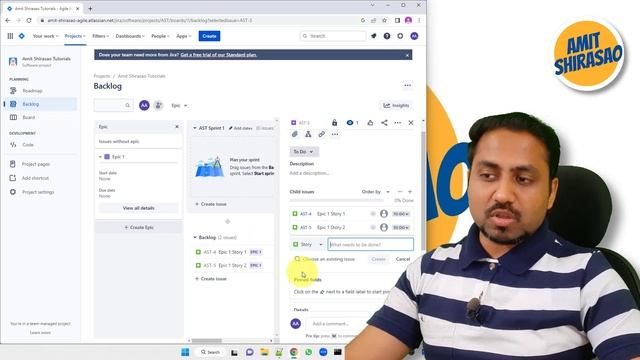Click the Jira logo icon

coord(22,36)
